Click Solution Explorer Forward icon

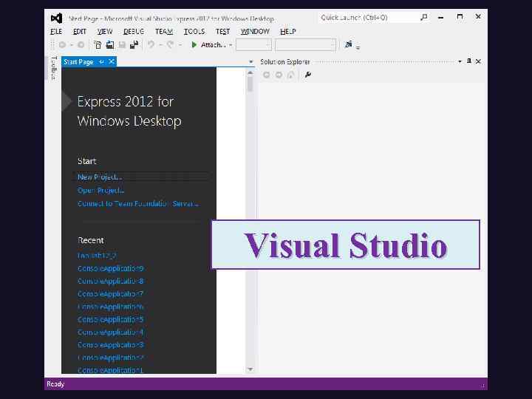click(279, 75)
